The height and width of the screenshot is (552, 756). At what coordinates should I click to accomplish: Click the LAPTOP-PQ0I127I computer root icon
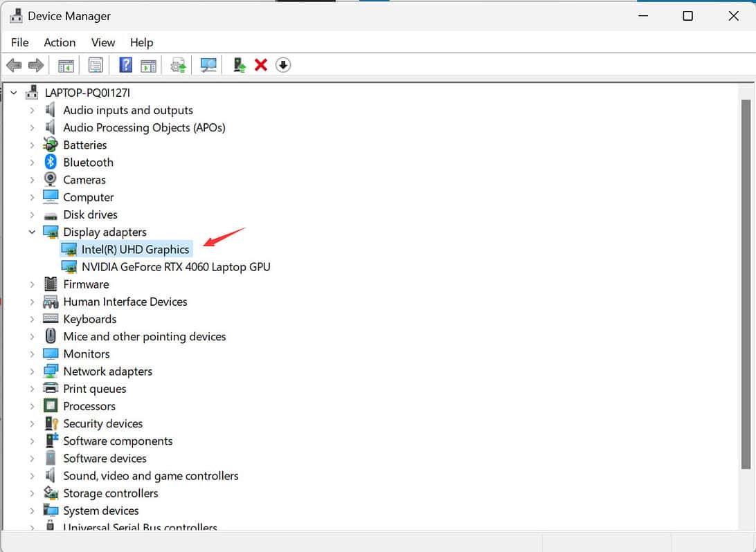tap(32, 92)
